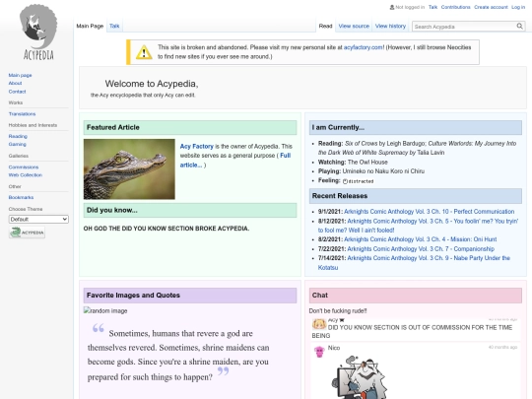Click 'Playing: Umineko no Naku Koro ni Chiru' entry

[371, 171]
